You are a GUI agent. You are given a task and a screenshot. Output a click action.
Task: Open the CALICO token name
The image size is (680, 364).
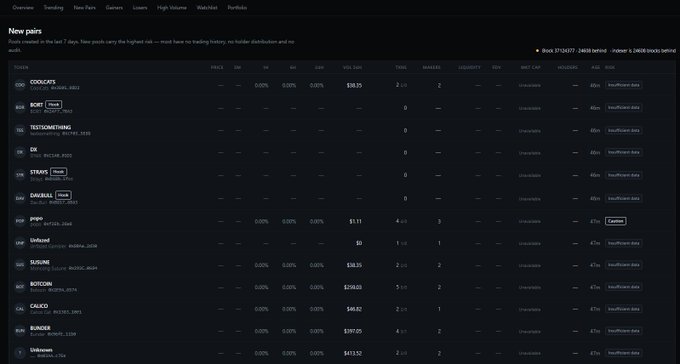click(x=39, y=306)
